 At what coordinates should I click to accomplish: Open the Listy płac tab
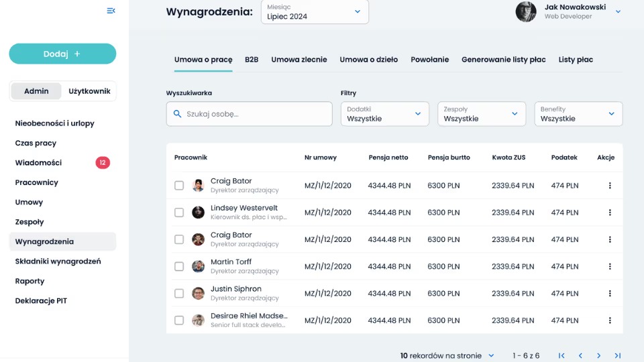(x=576, y=60)
